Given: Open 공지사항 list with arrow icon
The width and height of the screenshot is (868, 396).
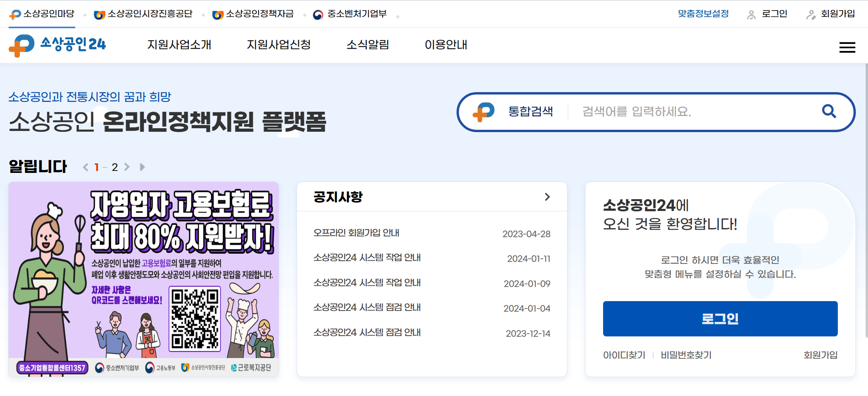Looking at the screenshot, I should [547, 197].
